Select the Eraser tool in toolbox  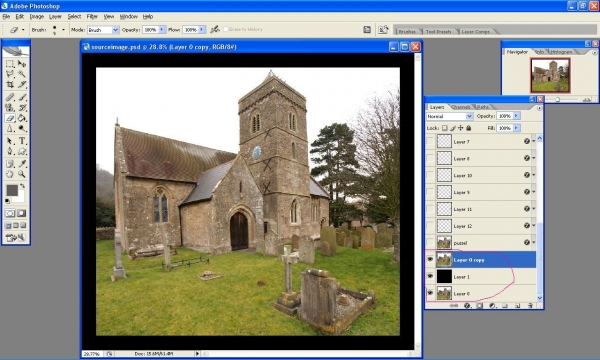pos(10,118)
